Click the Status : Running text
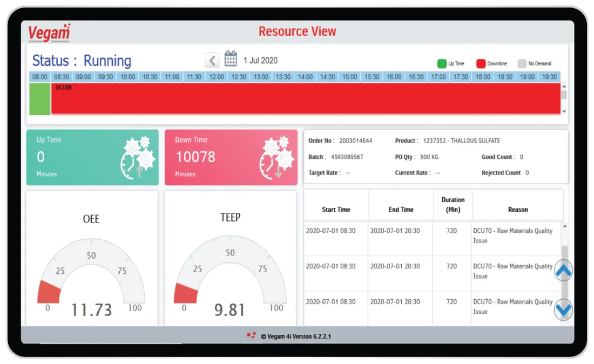Viewport: 594px width, 364px height. 82,61
